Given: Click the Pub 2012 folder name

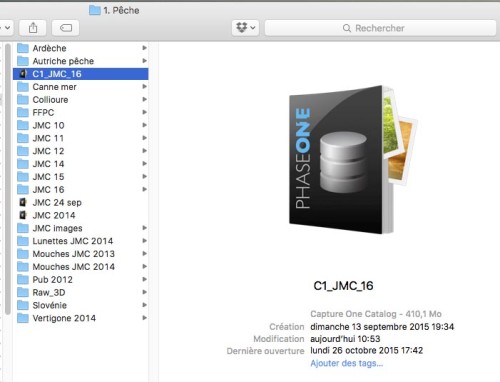Looking at the screenshot, I should click(x=52, y=280).
